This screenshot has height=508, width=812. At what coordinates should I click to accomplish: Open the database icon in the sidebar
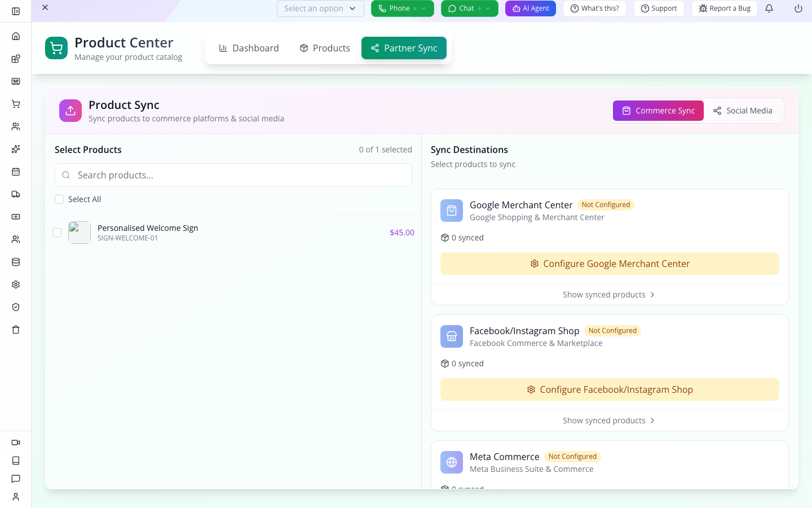click(x=16, y=262)
